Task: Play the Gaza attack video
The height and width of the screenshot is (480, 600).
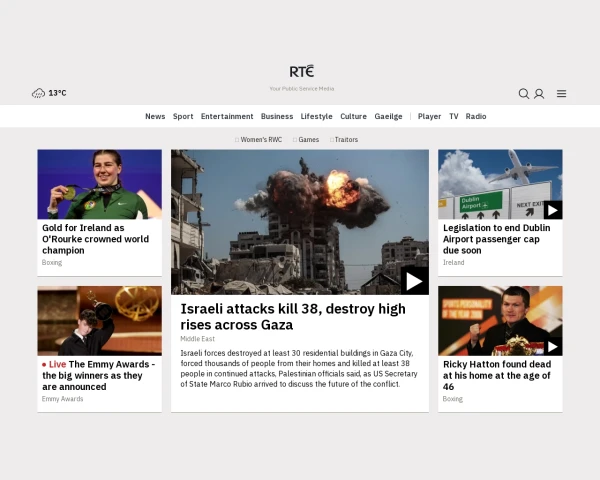Action: click(414, 280)
